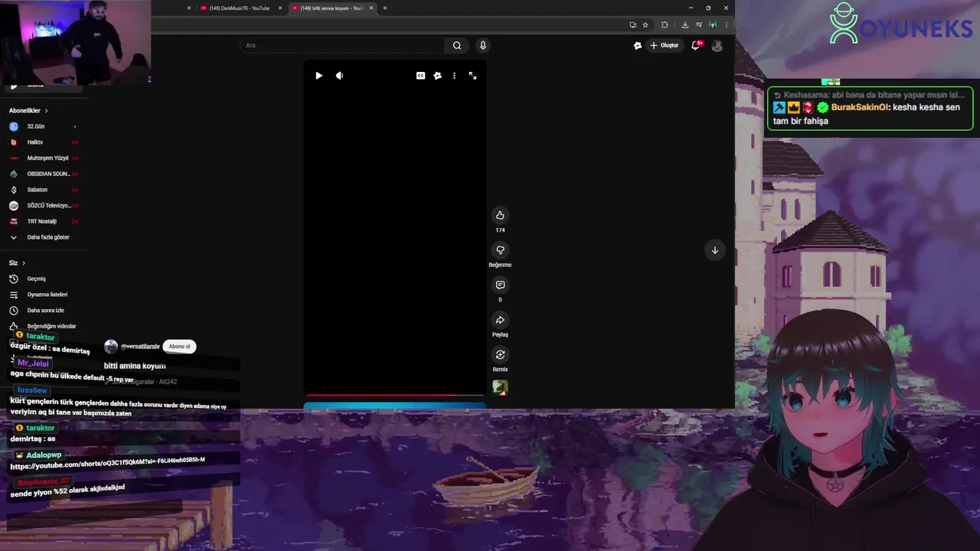Open the Remix option

coord(500,354)
